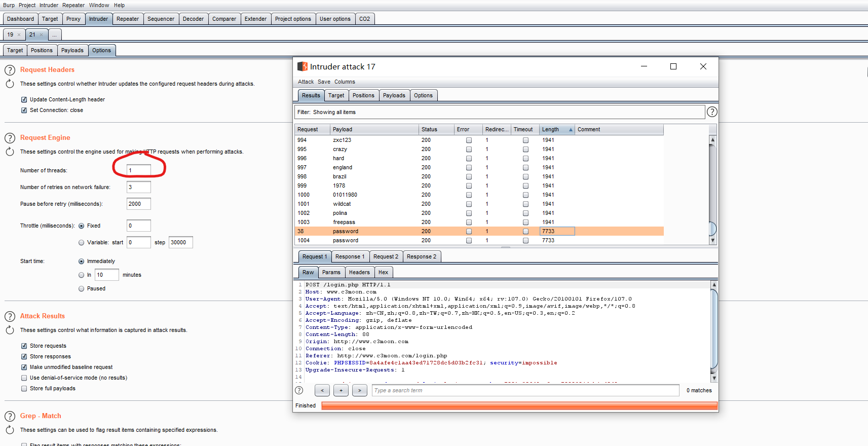
Task: Select the Paused start time option
Action: pos(81,289)
